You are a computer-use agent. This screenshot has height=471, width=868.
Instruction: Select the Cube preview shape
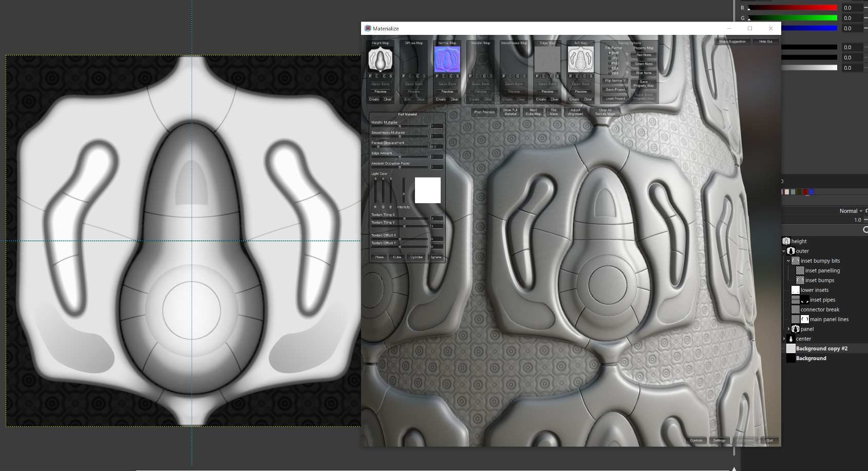click(397, 257)
